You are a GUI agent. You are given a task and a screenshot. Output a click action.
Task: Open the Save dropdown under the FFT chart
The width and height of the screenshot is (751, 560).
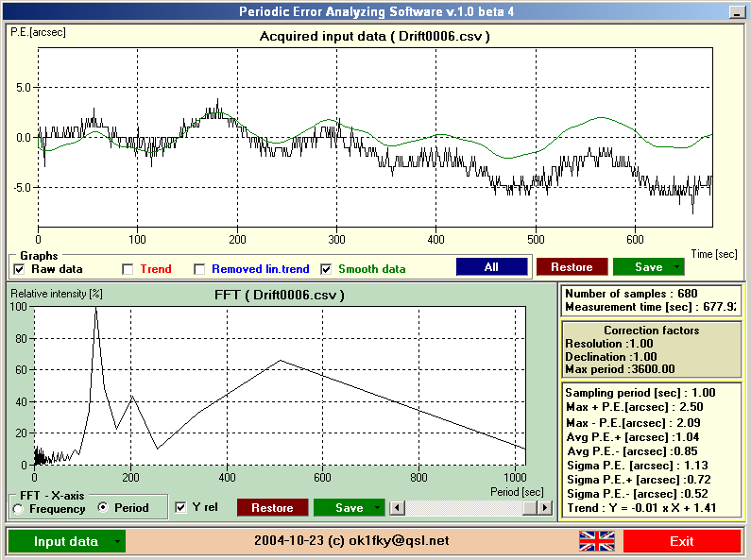(377, 509)
